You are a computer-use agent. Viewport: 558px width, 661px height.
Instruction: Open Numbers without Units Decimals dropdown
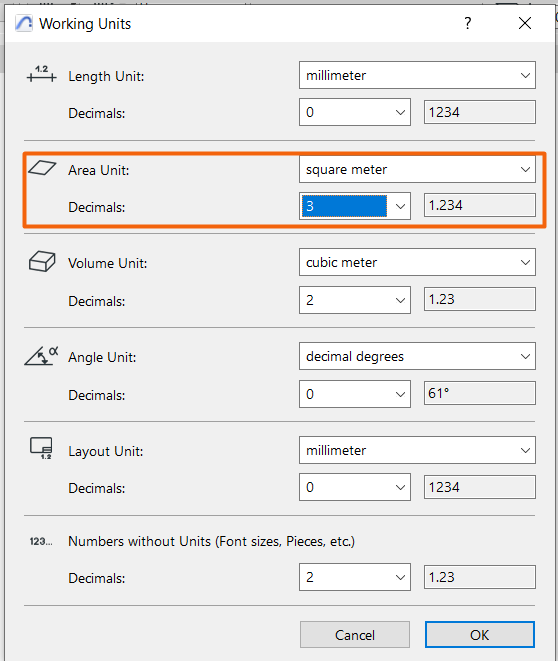tap(355, 577)
